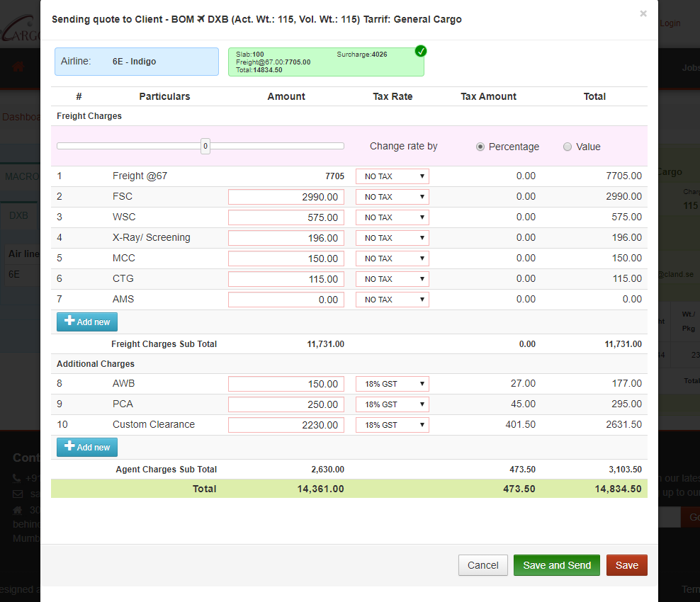Click the X-Ray/ Screening amount field
The image size is (700, 602).
point(286,238)
